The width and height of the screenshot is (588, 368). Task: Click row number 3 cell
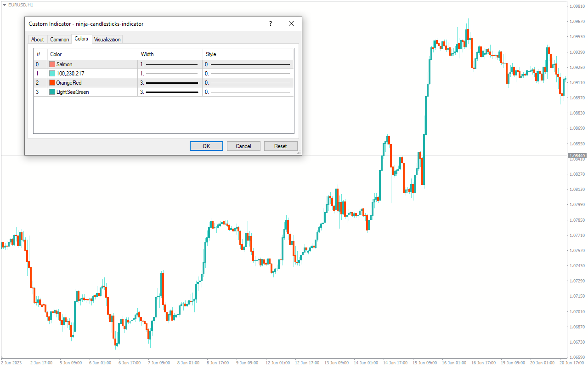(x=40, y=92)
